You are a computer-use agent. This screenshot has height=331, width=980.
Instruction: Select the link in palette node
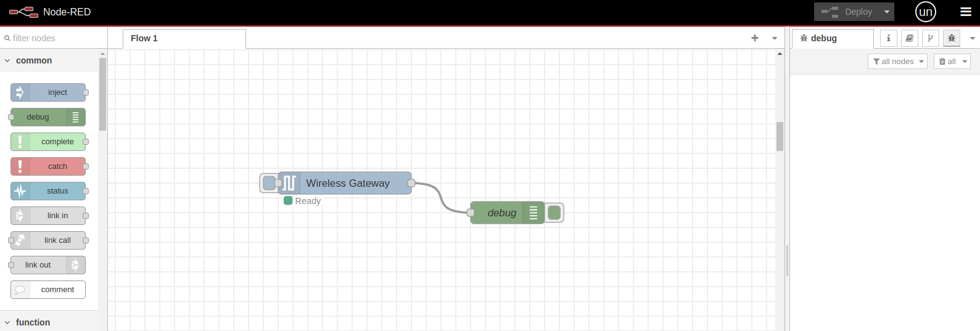point(48,216)
